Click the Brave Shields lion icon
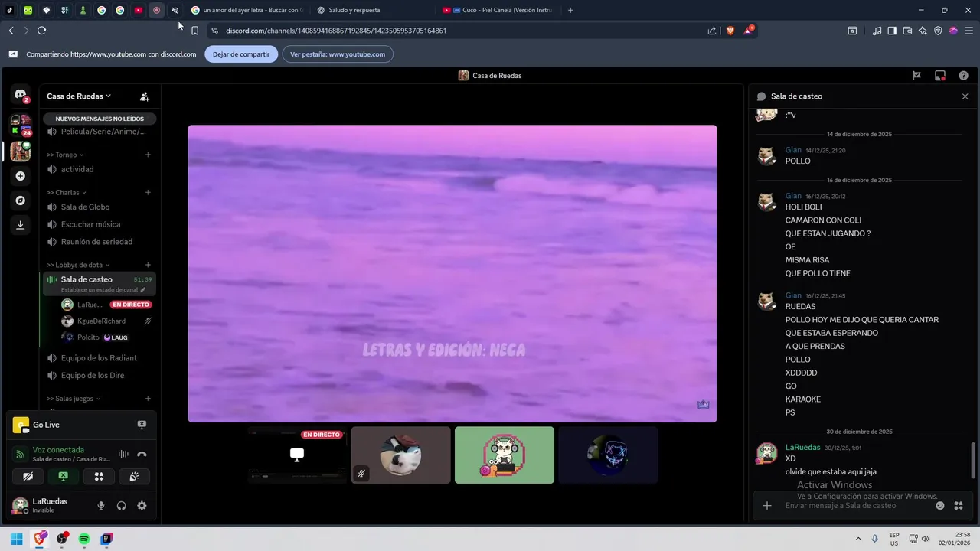The image size is (980, 551). (730, 31)
